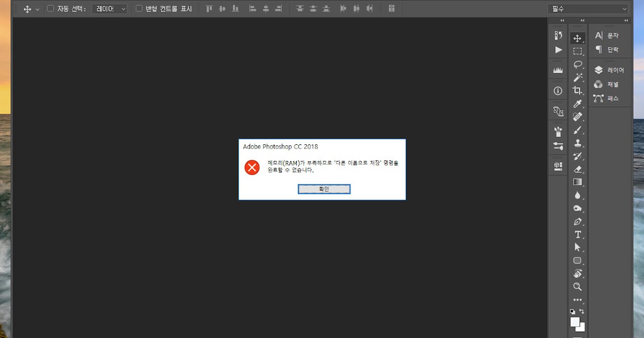
Task: Open the Brush Settings panel icon
Action: 558,146
